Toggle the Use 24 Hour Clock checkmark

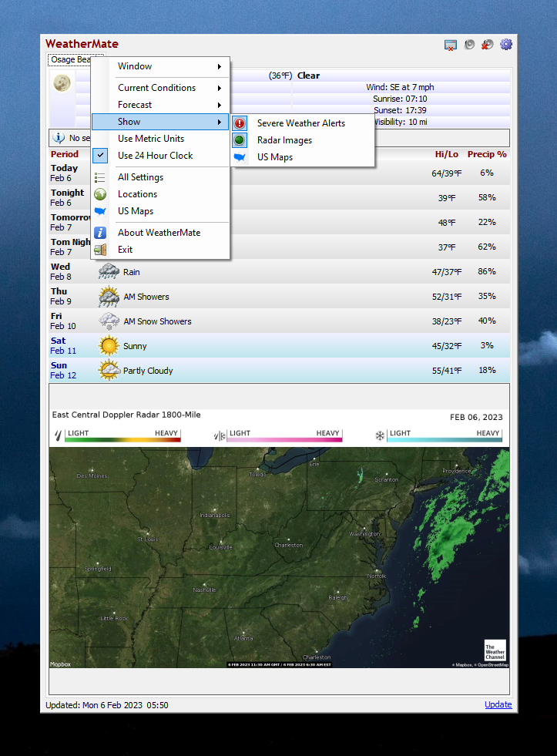coord(100,156)
